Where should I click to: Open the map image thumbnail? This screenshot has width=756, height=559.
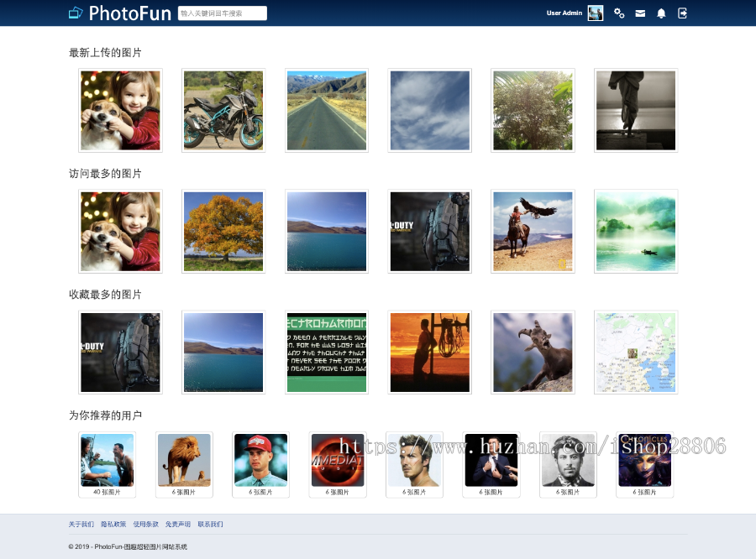coord(636,353)
